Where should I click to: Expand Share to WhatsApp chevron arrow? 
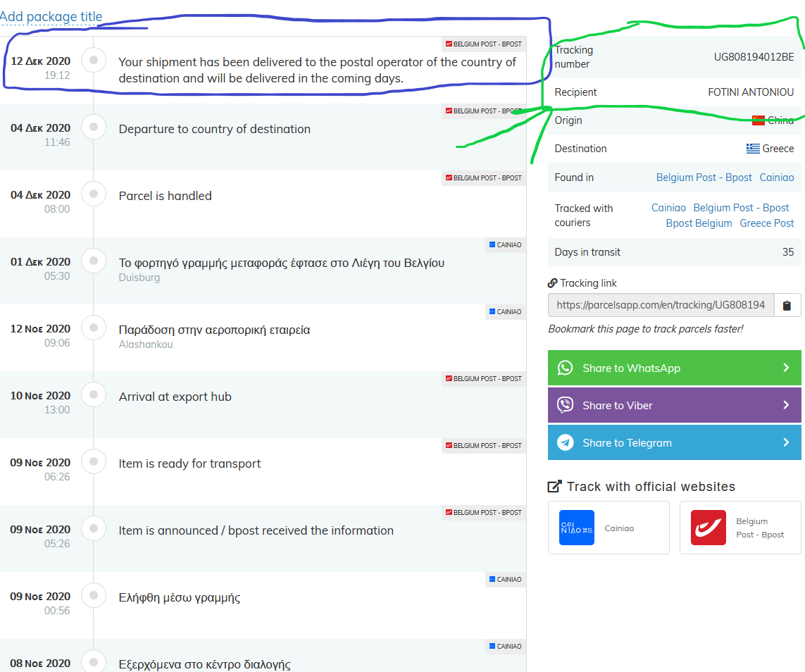[x=786, y=368]
